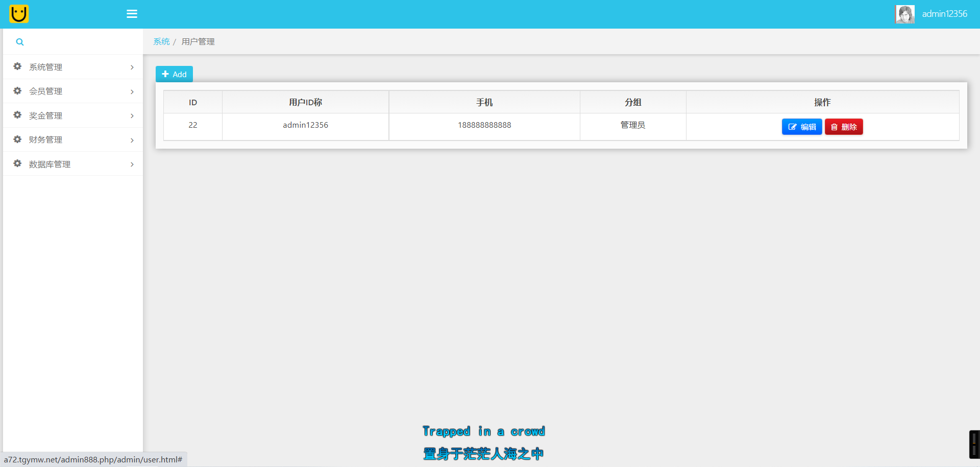Open the 财务管理 menu item
980x467 pixels.
coord(46,140)
